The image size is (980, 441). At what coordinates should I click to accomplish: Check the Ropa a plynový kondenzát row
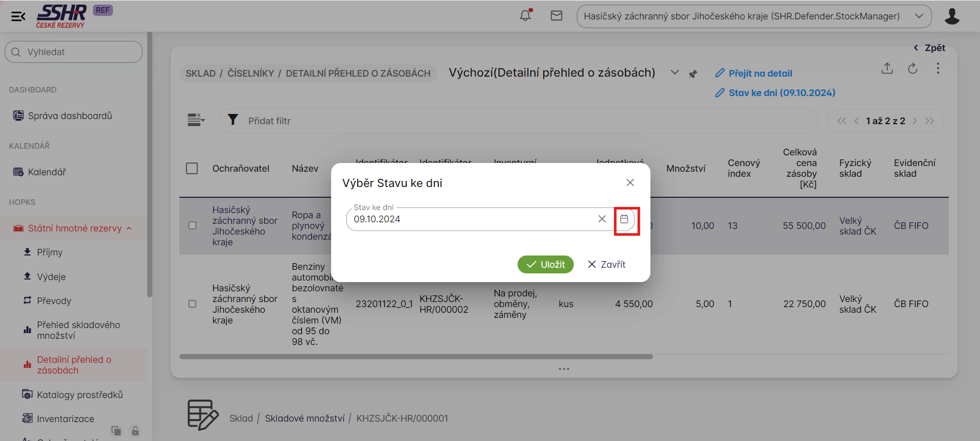(x=193, y=225)
